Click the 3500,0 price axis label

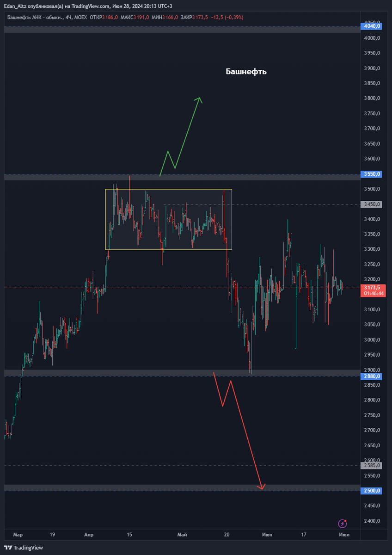coord(372,189)
